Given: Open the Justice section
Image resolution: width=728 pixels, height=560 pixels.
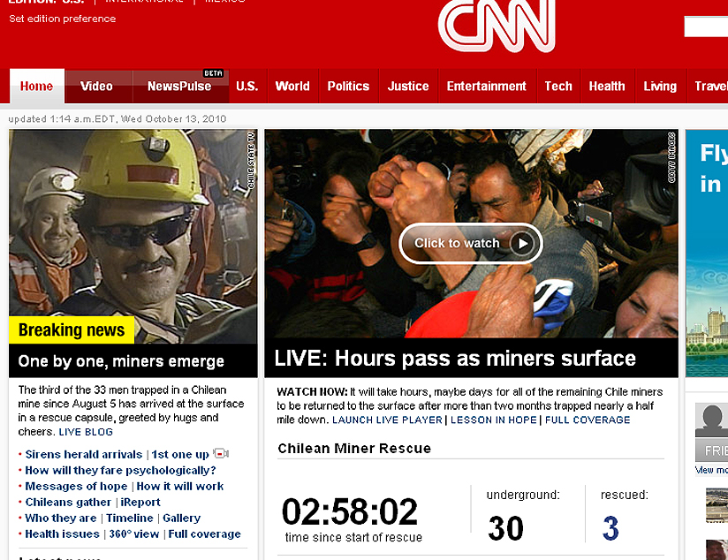Looking at the screenshot, I should click(408, 86).
